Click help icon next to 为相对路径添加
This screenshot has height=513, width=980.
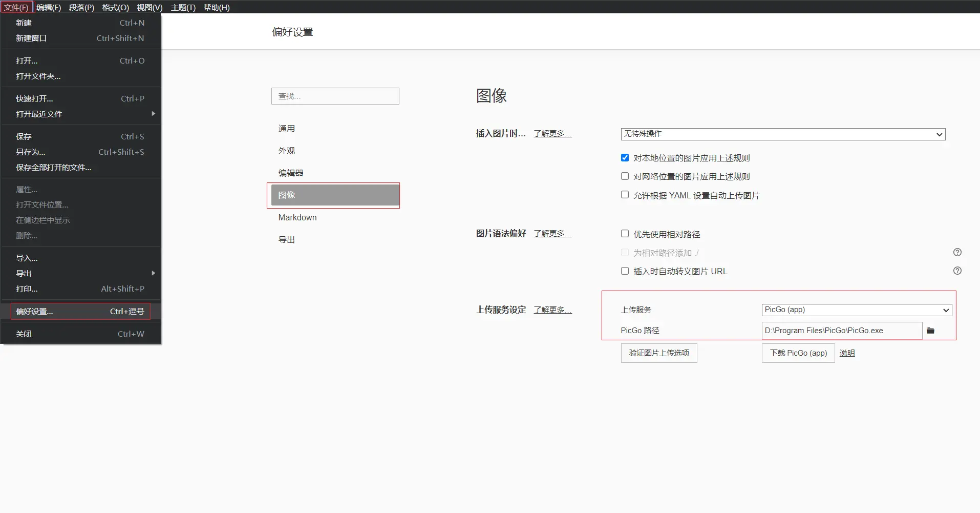957,252
